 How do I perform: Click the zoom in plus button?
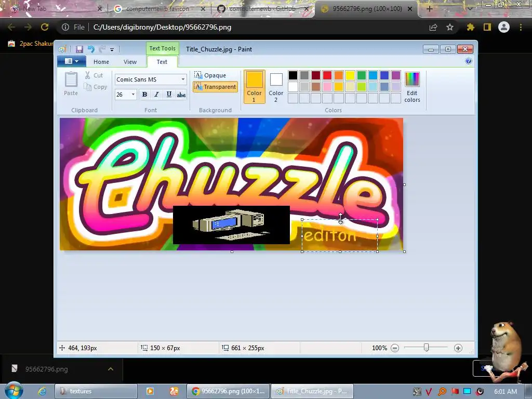click(x=458, y=348)
